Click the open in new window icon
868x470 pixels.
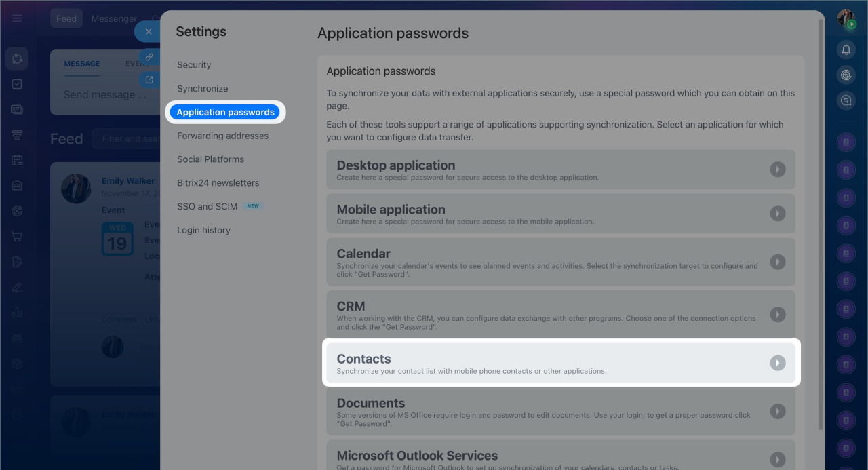pyautogui.click(x=149, y=80)
